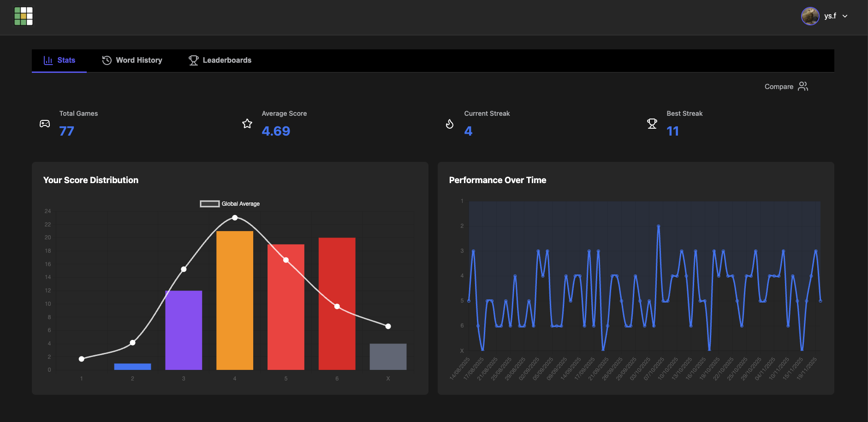Click the ys.f profile avatar
The image size is (868, 422).
pyautogui.click(x=809, y=16)
